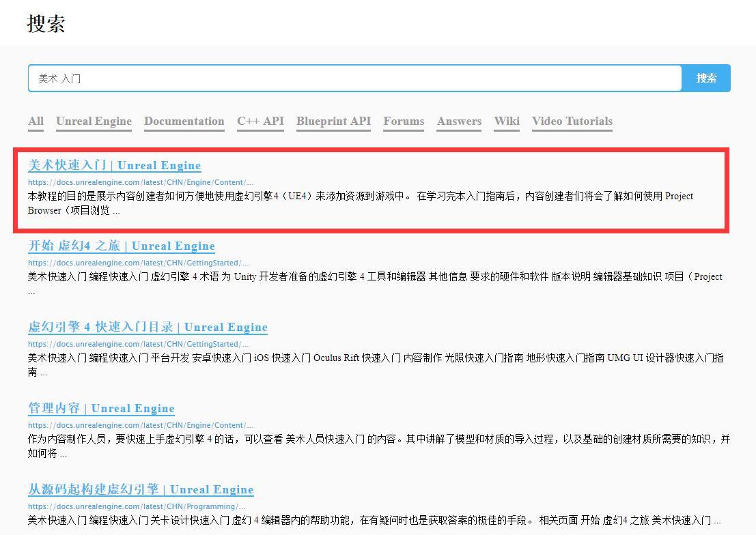Click the URL under 管理内容 result
Viewport: 756px width, 535px height.
[140, 425]
